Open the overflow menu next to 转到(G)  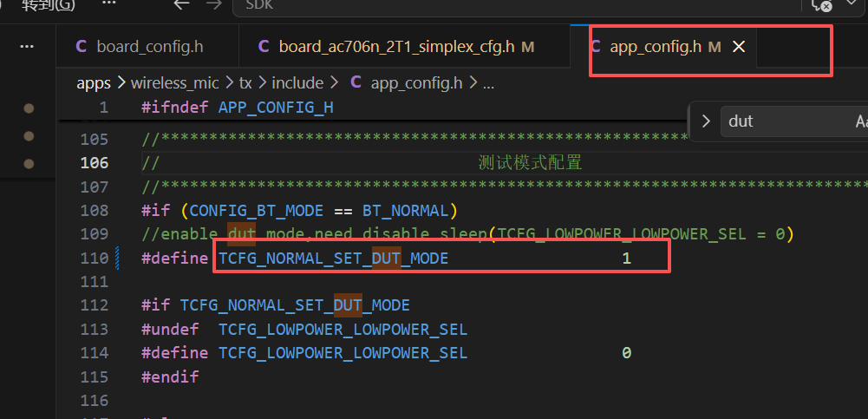point(109,4)
